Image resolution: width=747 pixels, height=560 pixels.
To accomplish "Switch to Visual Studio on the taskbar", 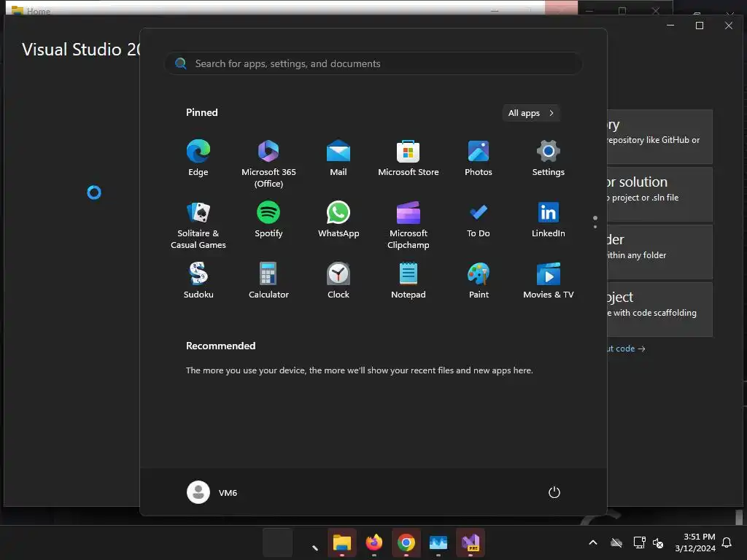I will tap(471, 542).
